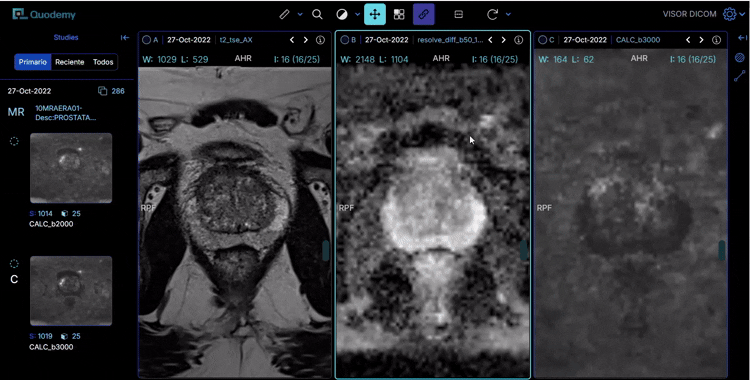The width and height of the screenshot is (750, 380).
Task: Switch to the Todos tab
Action: [x=103, y=62]
